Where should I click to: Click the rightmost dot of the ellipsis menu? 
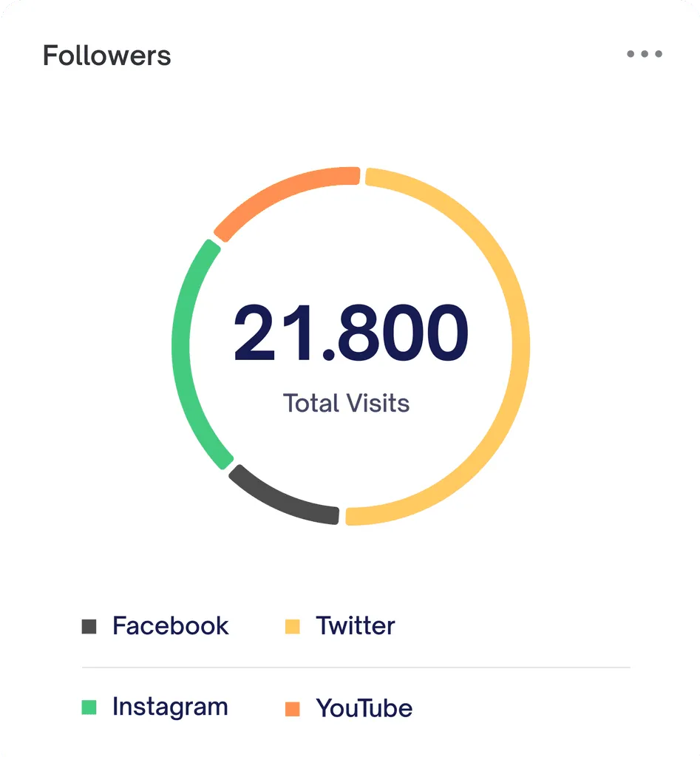[659, 54]
